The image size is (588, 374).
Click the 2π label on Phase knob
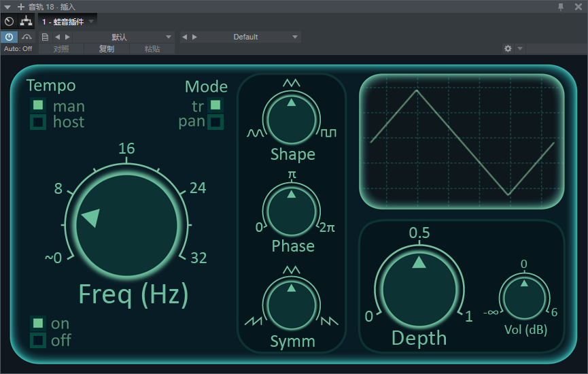click(x=327, y=228)
